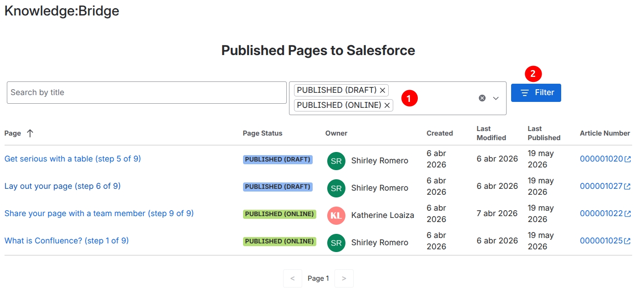The width and height of the screenshot is (644, 288).
Task: Click the Article Number column header
Action: click(605, 133)
